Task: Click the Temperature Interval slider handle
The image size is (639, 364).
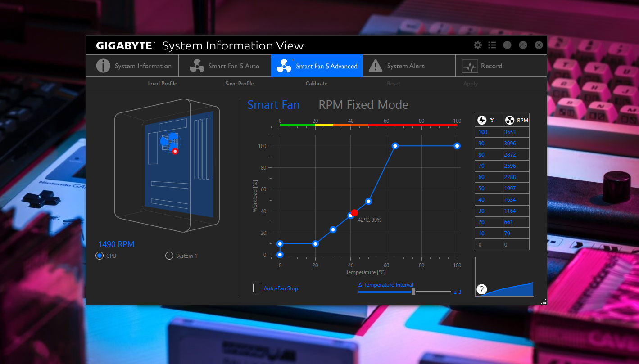Action: 413,292
